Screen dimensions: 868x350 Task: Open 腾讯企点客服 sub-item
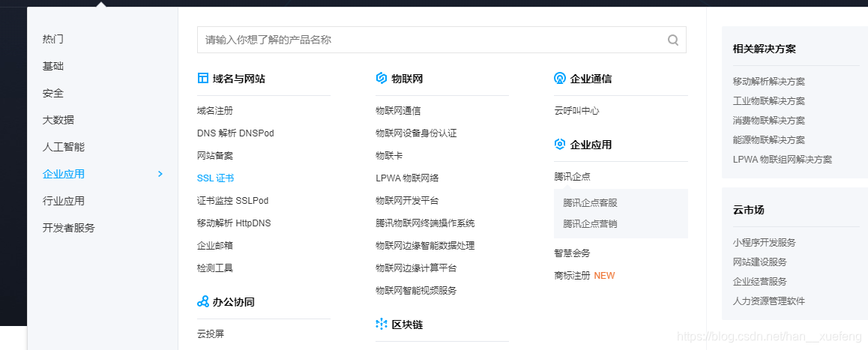point(590,202)
